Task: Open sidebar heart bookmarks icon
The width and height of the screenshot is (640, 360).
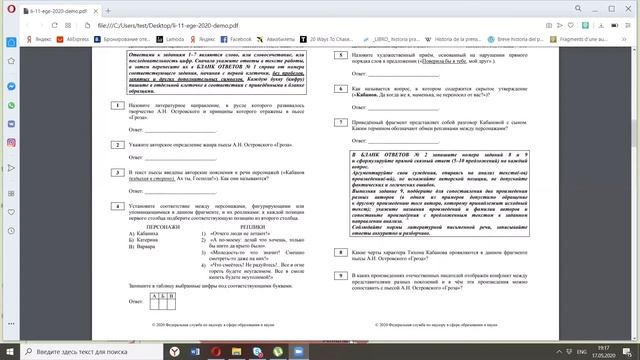Action: click(x=11, y=212)
